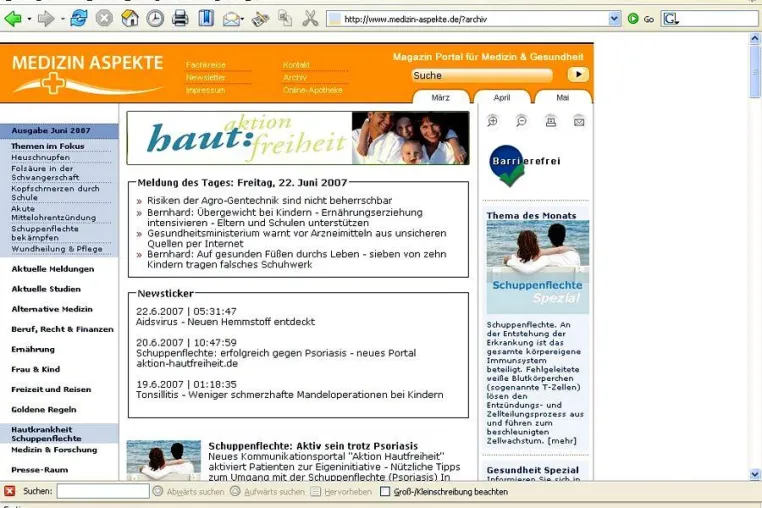Click the vertical scrollbar up arrow

pyautogui.click(x=755, y=38)
